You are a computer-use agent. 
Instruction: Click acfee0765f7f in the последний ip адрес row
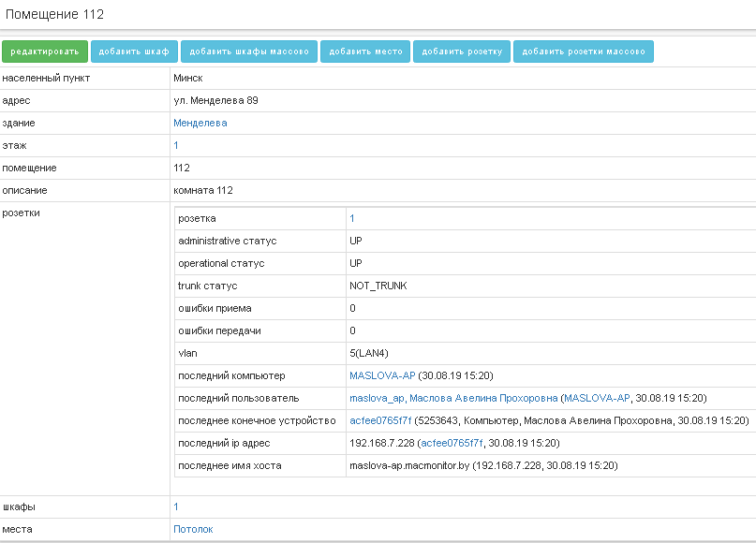[x=452, y=443]
